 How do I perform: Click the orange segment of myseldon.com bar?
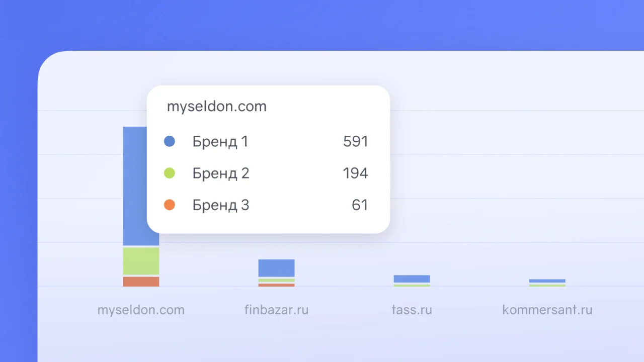pos(141,282)
